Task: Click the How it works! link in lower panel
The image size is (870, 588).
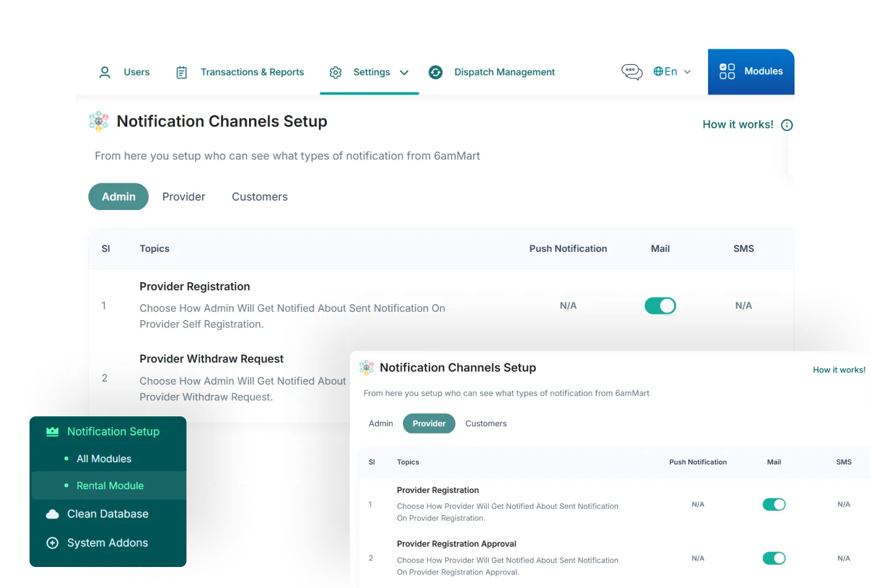Action: [x=838, y=370]
